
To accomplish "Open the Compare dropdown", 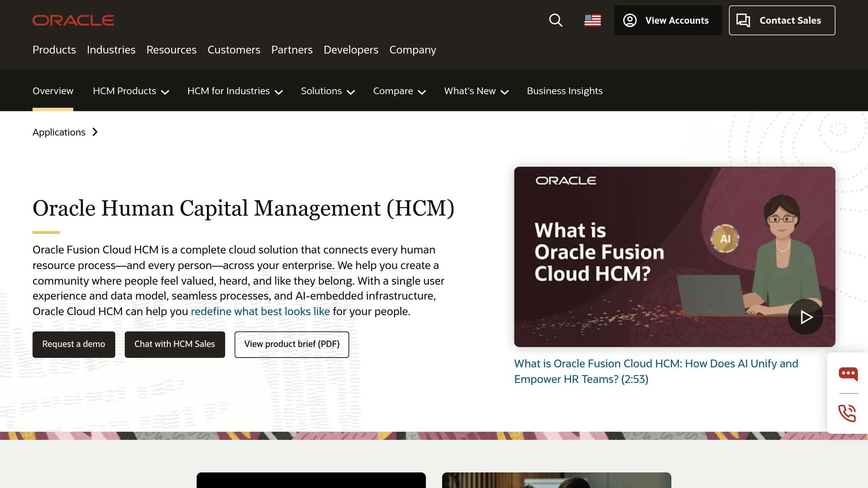I will (398, 91).
